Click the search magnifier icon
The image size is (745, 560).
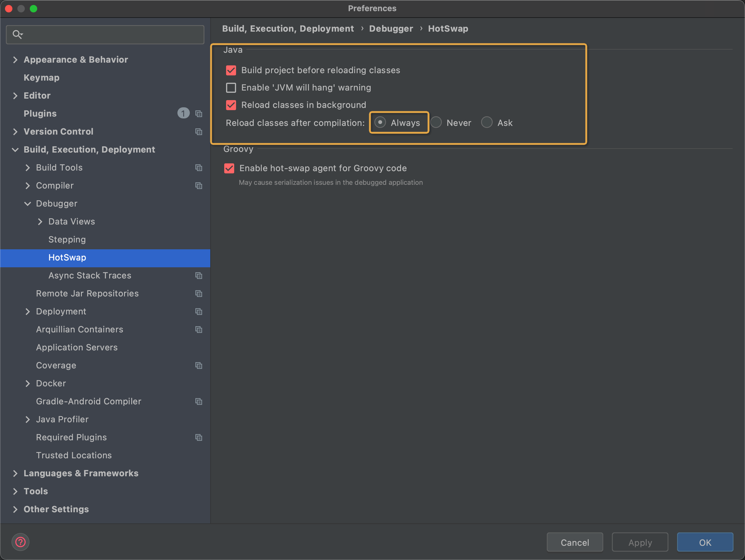17,34
